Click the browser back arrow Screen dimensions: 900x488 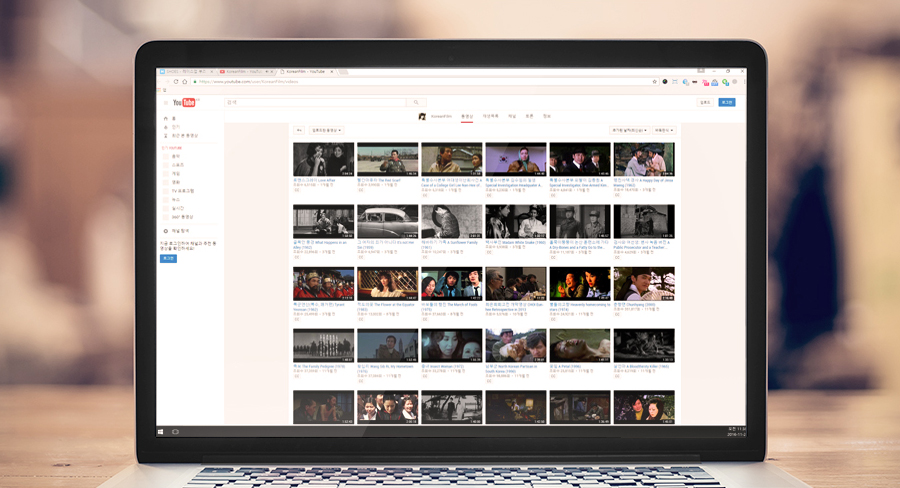click(160, 82)
